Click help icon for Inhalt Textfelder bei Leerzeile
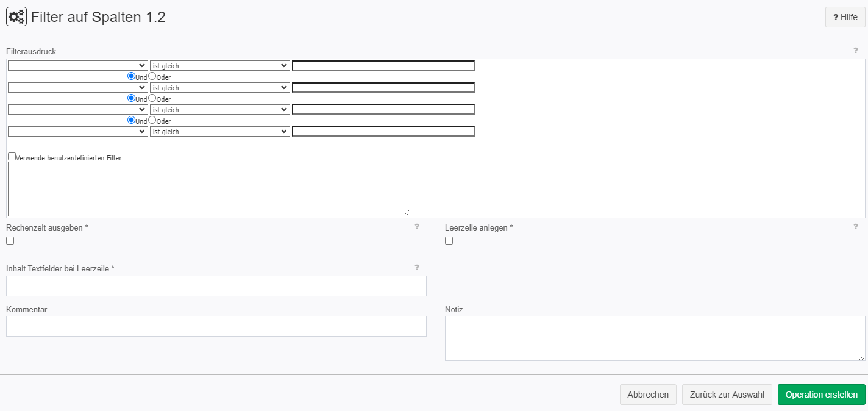Viewport: 868px width, 411px height. point(417,268)
